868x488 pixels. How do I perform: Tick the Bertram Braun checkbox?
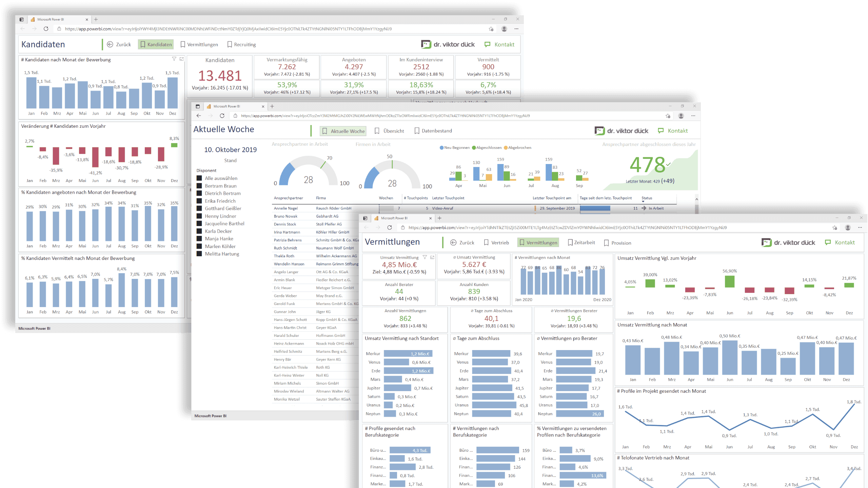199,186
